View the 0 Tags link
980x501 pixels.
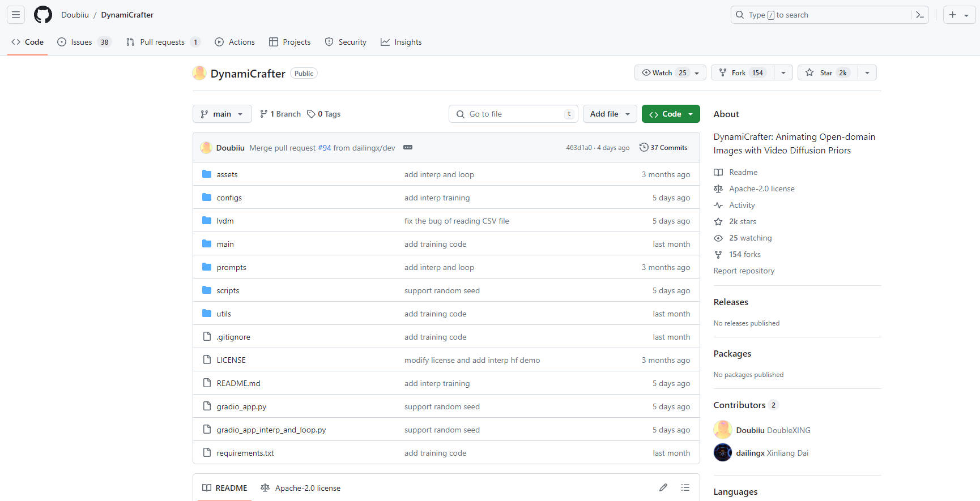pyautogui.click(x=324, y=114)
